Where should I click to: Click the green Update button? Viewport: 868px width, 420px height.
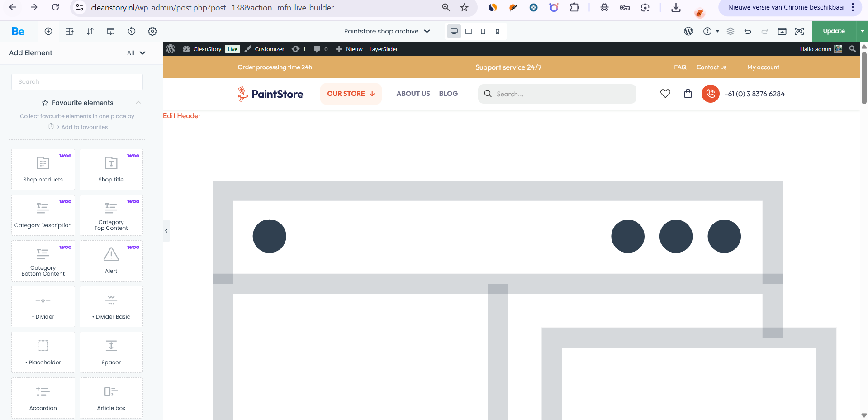pyautogui.click(x=834, y=31)
